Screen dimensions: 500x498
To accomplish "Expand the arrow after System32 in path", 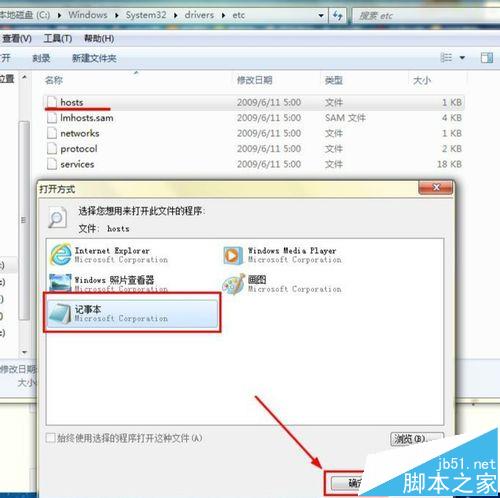I will pyautogui.click(x=176, y=15).
